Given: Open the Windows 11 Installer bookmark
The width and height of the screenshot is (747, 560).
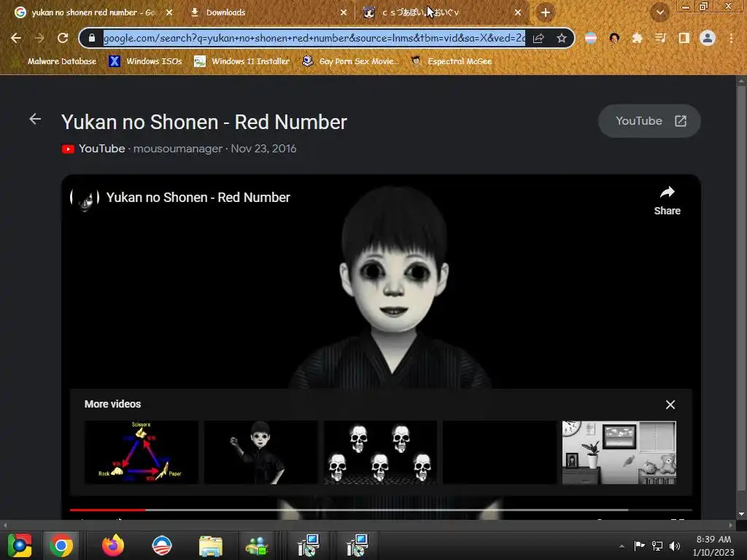Looking at the screenshot, I should point(242,61).
